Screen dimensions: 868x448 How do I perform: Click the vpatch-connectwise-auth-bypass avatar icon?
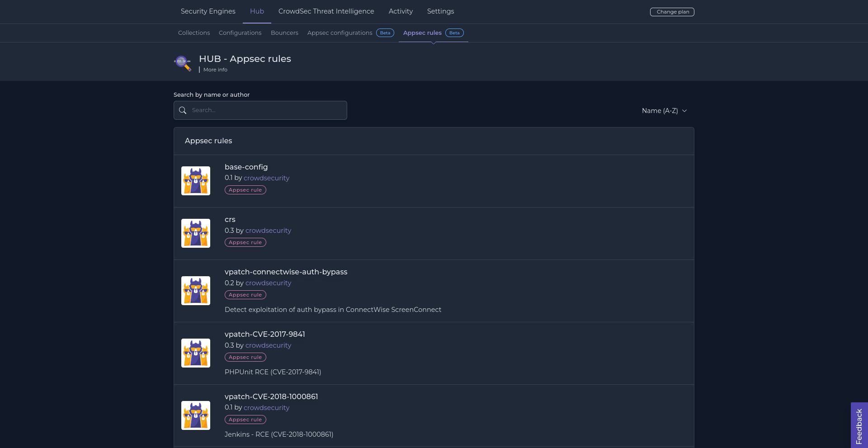pos(196,291)
